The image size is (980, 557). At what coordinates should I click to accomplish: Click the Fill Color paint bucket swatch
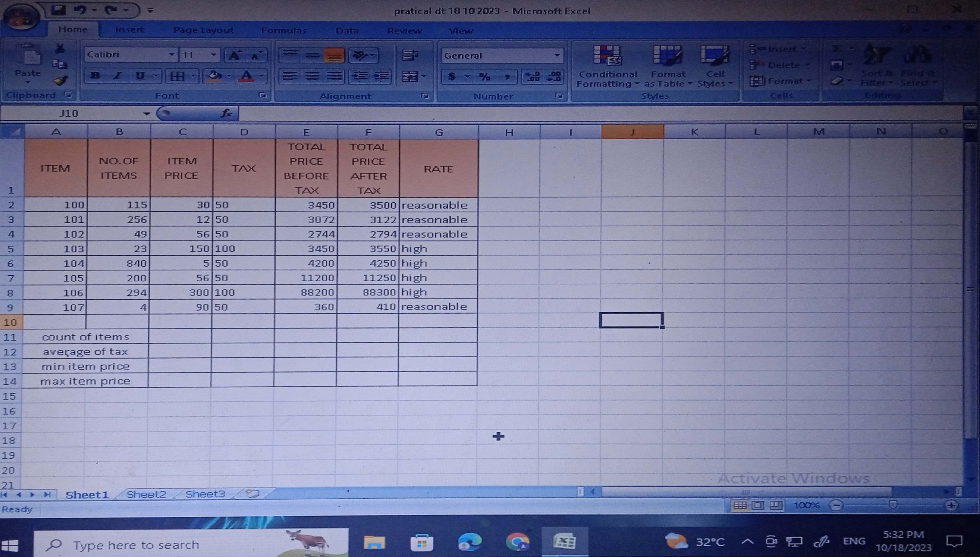pyautogui.click(x=214, y=76)
